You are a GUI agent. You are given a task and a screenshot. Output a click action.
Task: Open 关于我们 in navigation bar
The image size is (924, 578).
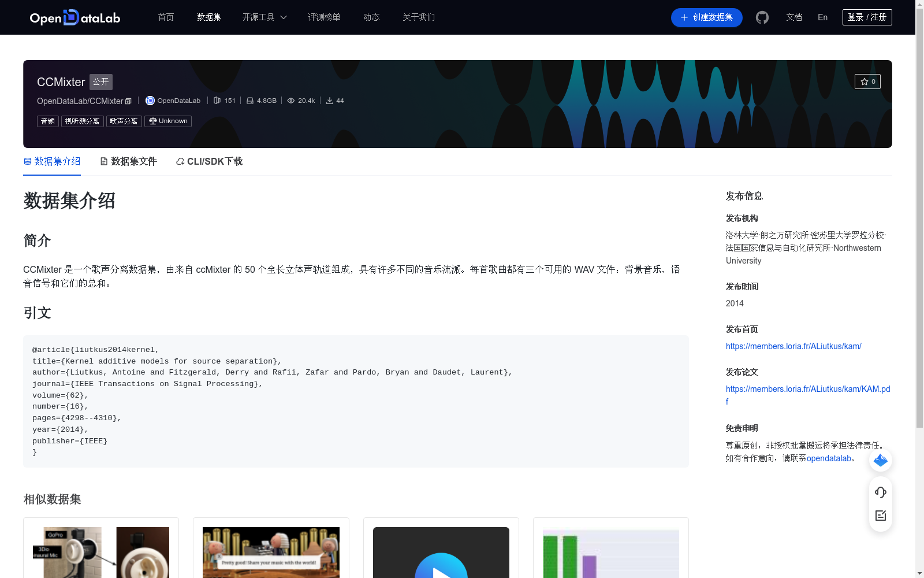[419, 17]
